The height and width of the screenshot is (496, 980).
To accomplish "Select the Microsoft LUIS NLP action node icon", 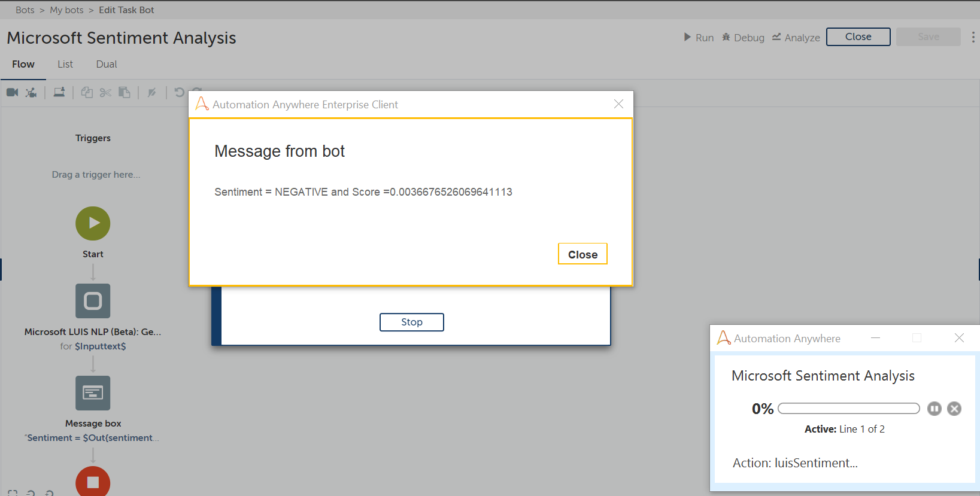I will (x=93, y=301).
